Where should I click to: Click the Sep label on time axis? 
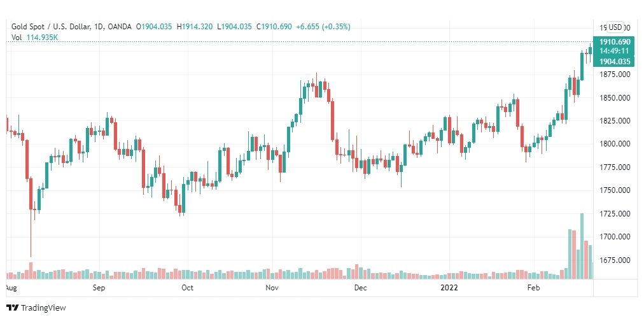pos(99,288)
